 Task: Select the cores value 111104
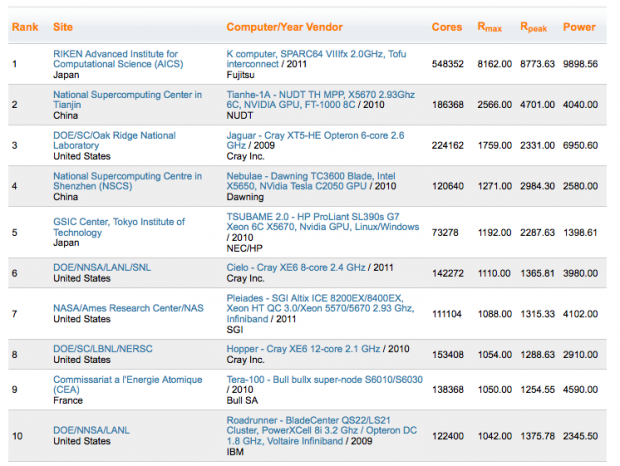pos(447,314)
